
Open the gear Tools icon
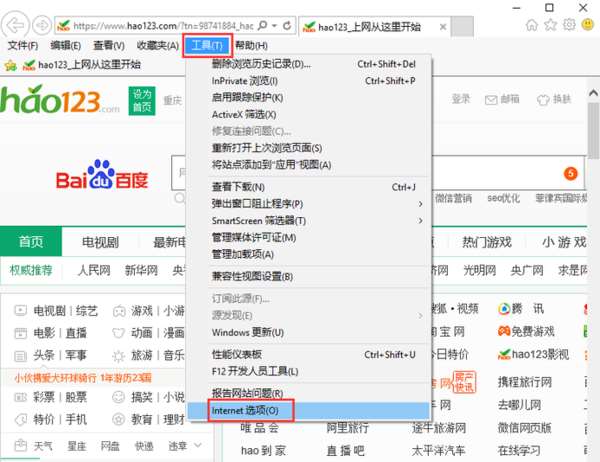[x=569, y=25]
